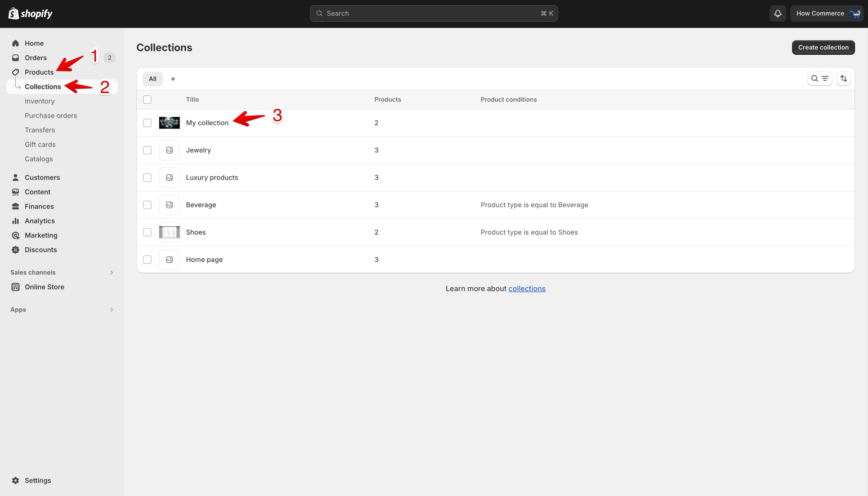868x496 pixels.
Task: Click the search magnifier icon in top bar
Action: click(319, 13)
